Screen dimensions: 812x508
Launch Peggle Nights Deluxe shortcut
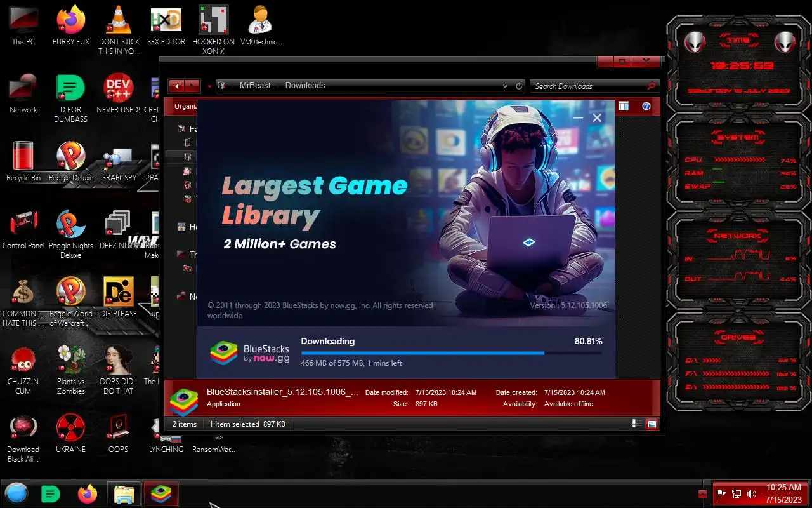tap(70, 234)
